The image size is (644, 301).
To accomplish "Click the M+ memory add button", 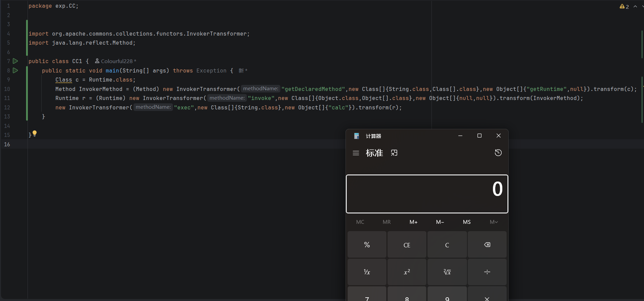I will click(x=414, y=222).
